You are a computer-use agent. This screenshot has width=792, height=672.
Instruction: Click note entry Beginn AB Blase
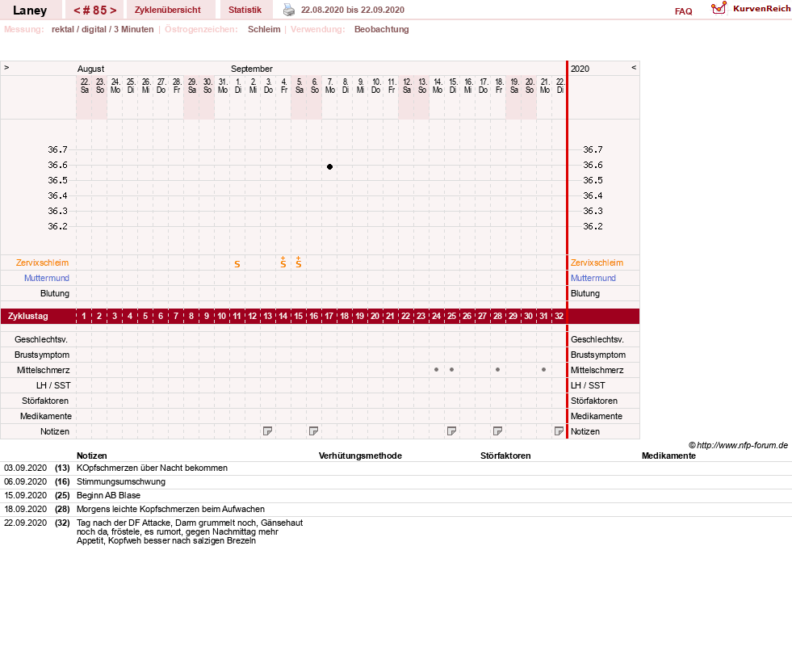click(109, 495)
